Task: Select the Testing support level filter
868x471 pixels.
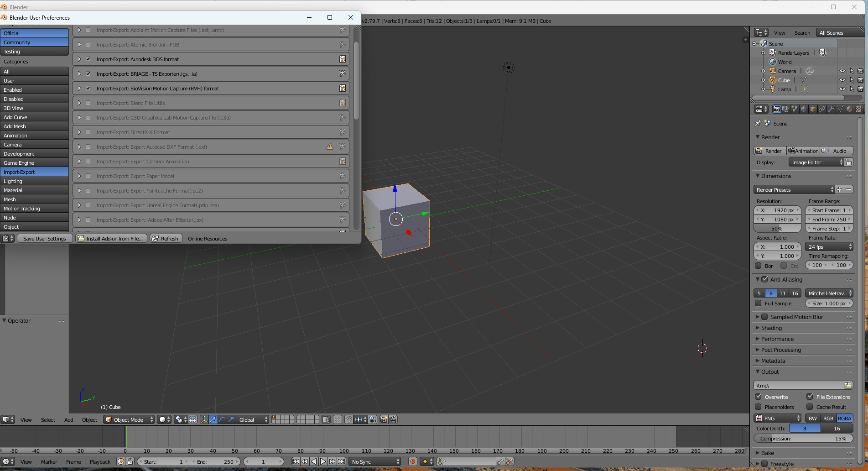Action: pos(35,51)
